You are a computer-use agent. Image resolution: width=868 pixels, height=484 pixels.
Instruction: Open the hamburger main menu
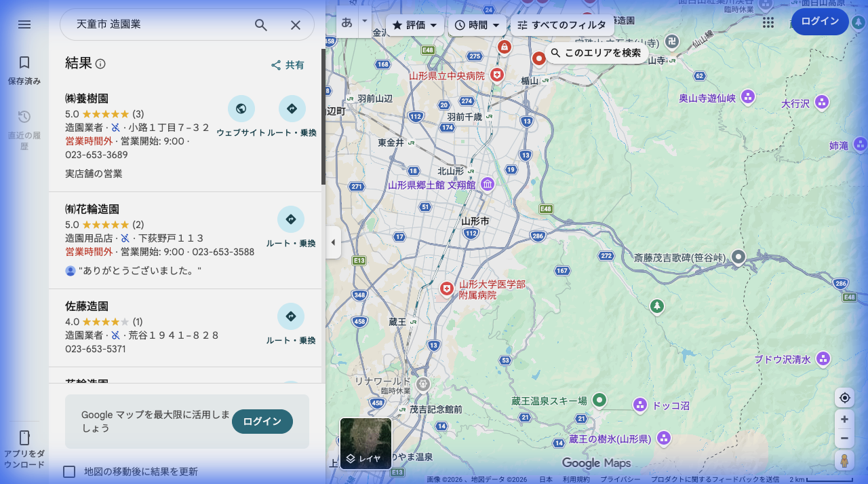[24, 24]
